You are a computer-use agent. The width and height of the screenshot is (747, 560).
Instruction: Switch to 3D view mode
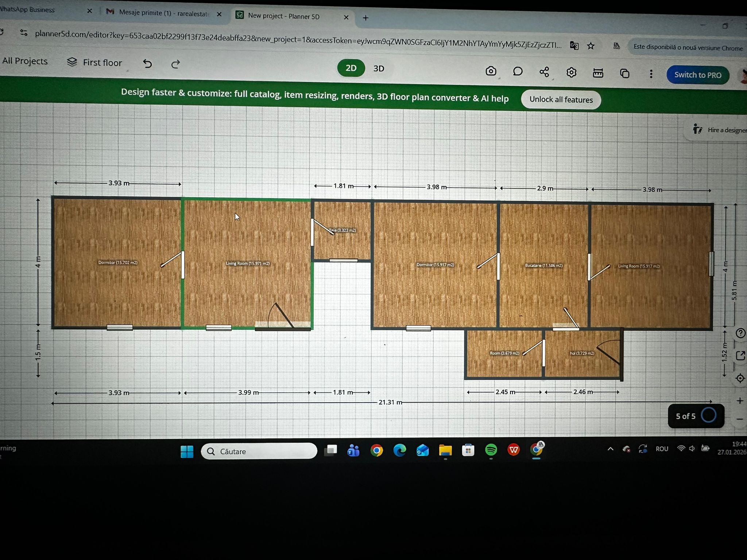pyautogui.click(x=379, y=69)
